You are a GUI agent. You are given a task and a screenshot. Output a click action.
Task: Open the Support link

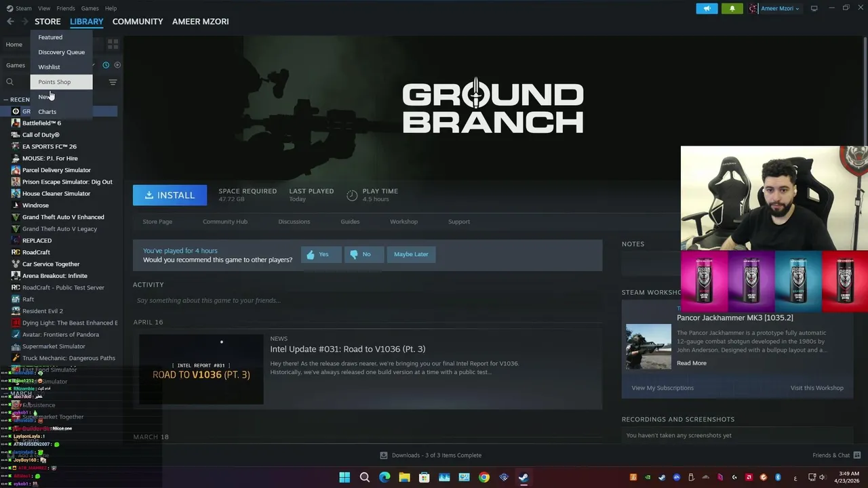point(459,222)
